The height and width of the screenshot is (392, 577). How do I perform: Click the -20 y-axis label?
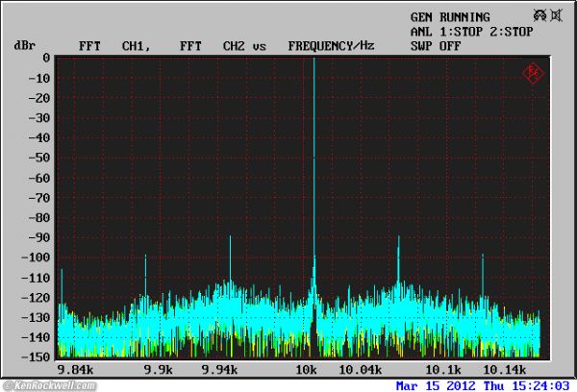[38, 98]
